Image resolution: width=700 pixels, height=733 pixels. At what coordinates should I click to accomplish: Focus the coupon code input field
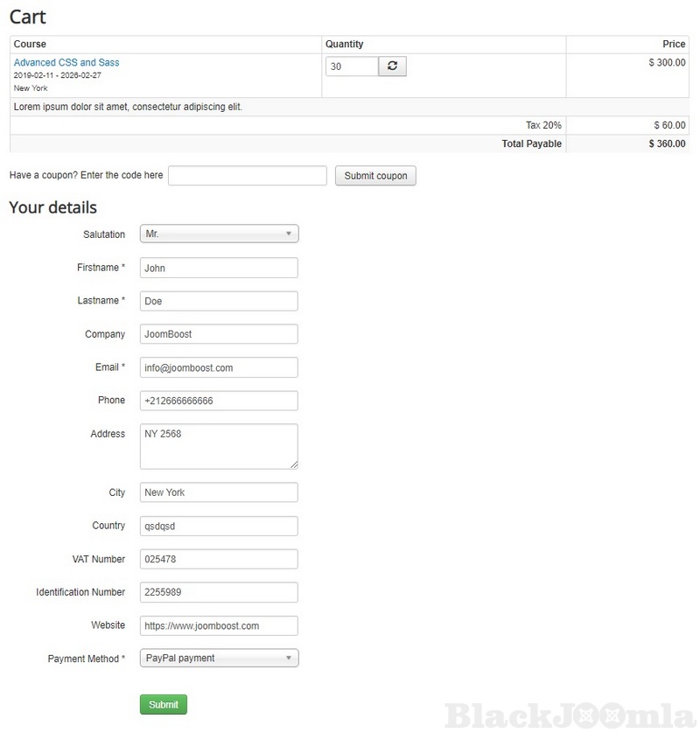point(247,176)
